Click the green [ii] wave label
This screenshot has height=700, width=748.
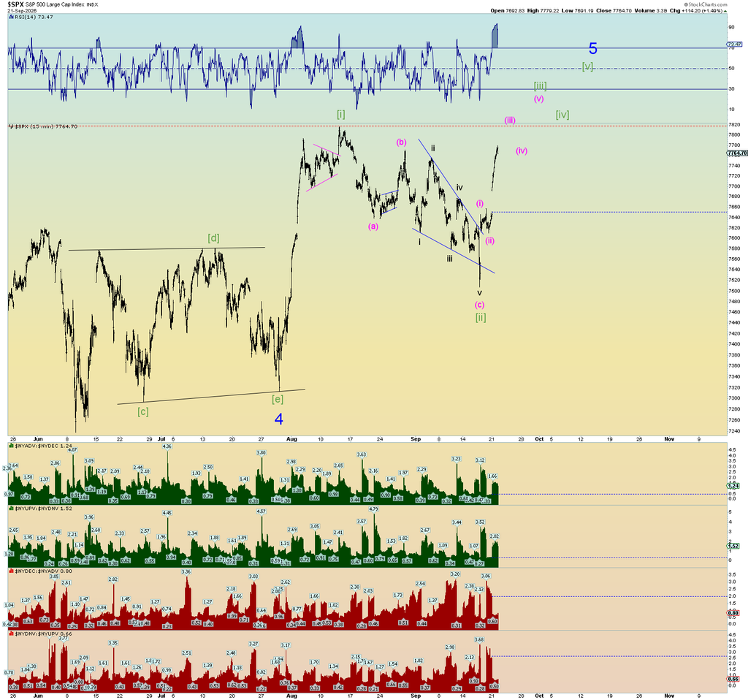pos(481,317)
